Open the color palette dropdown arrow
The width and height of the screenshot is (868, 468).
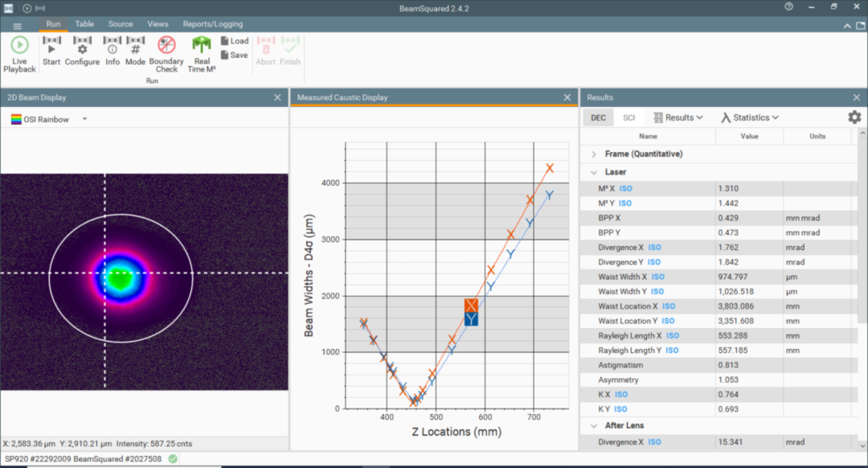[84, 119]
